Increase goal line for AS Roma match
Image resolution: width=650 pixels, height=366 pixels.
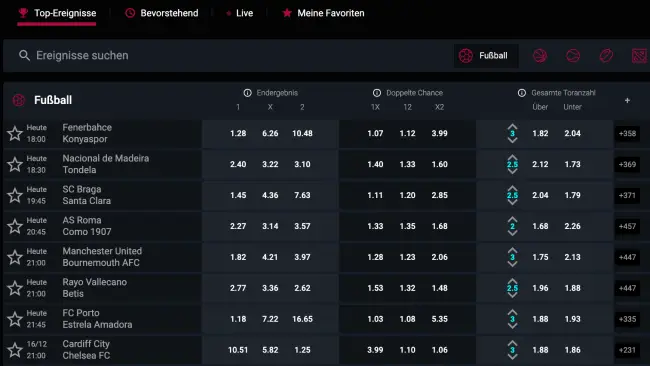point(512,219)
